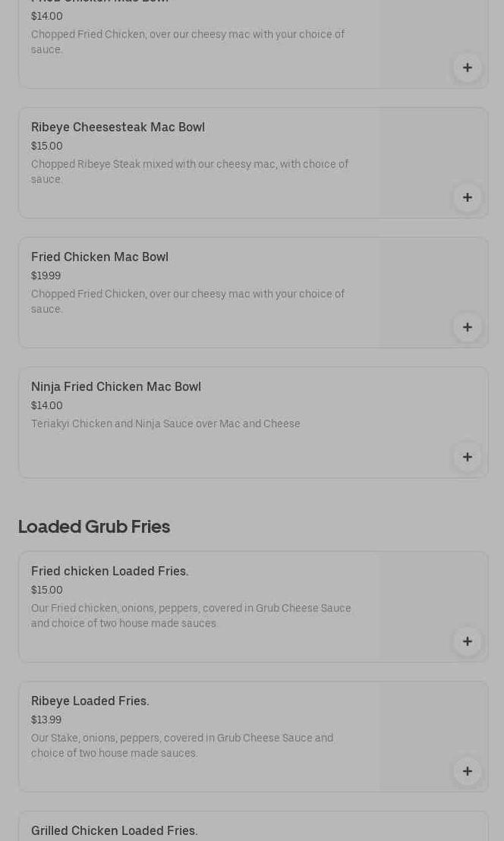Click the Teriyaki Chicken and Ninja Sauce description
The image size is (504, 841).
165,424
